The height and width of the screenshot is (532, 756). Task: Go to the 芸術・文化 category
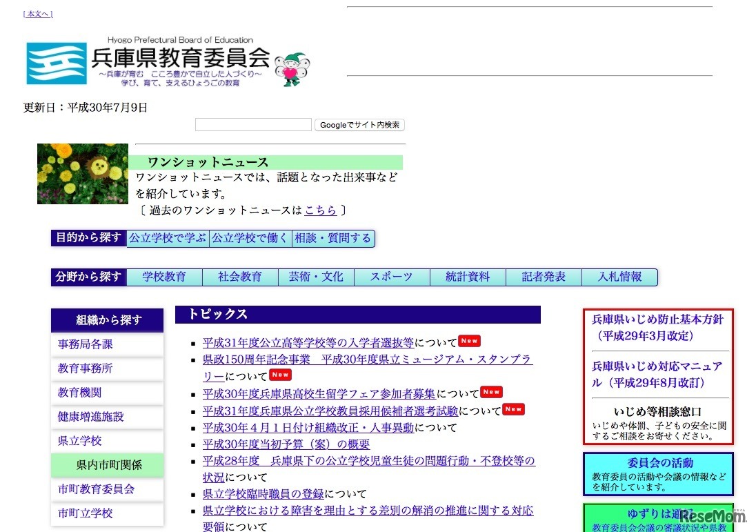point(316,277)
